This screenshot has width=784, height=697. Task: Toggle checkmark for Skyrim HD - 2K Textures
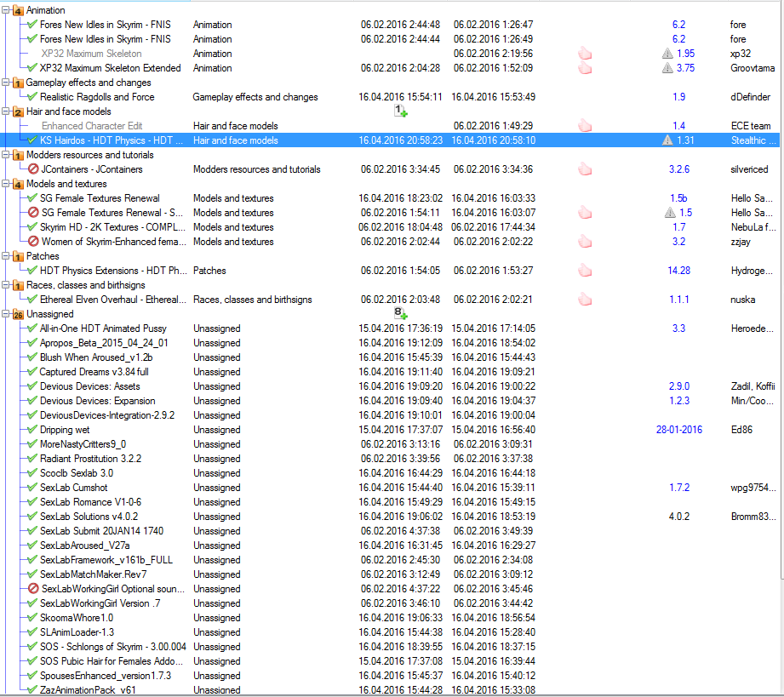coord(32,227)
